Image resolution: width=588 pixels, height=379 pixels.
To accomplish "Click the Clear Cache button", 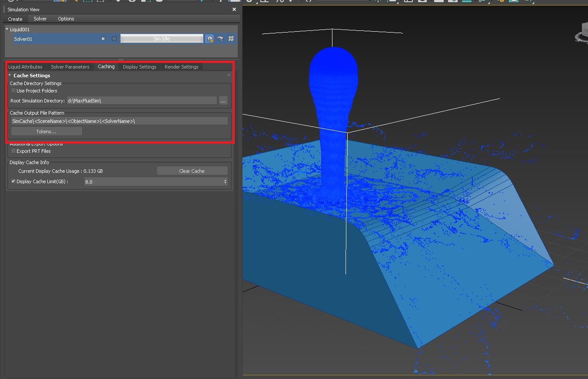I will [x=192, y=171].
